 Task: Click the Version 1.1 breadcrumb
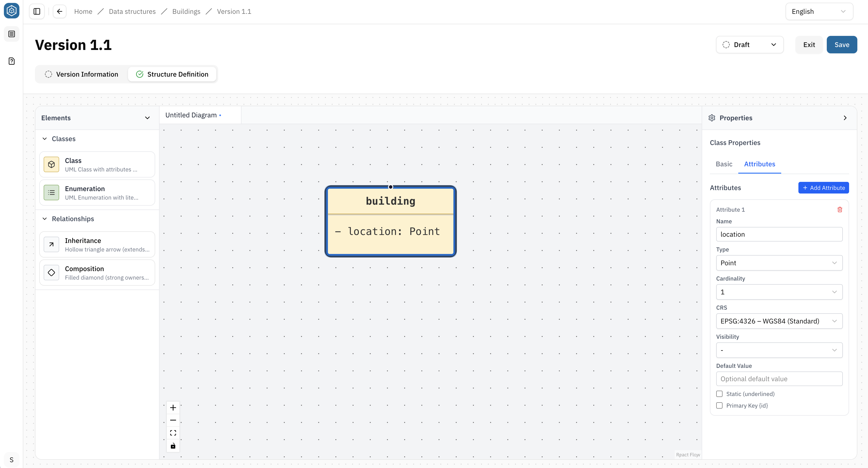pos(234,11)
